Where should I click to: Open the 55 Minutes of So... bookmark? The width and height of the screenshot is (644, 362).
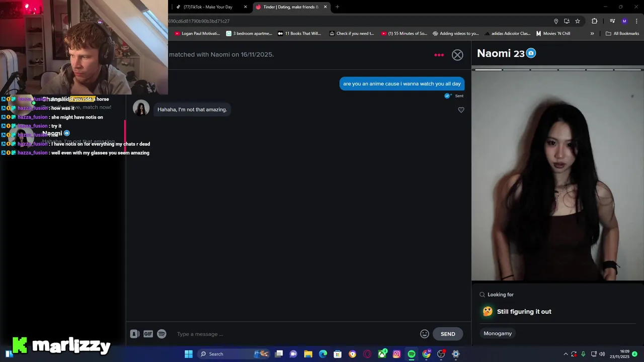coord(404,34)
